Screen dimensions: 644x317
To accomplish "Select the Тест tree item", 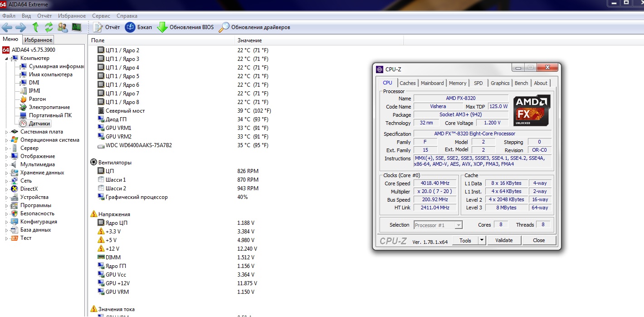I will 26,238.
